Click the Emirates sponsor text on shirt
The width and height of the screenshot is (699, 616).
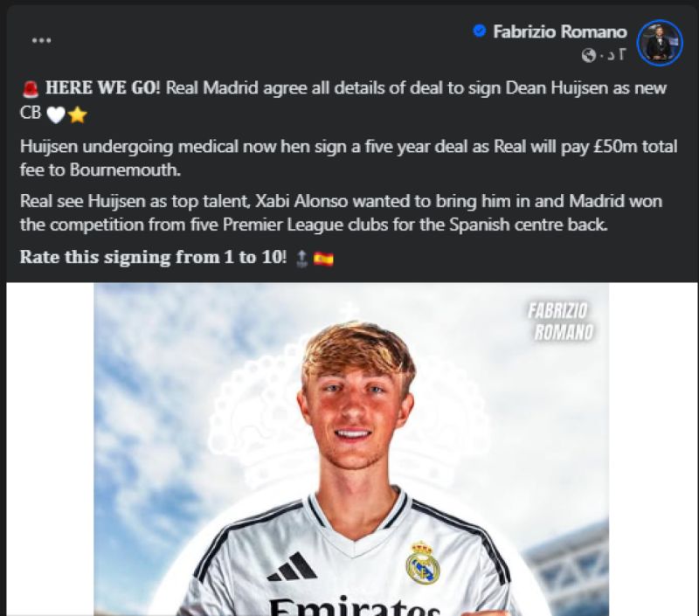(x=355, y=606)
